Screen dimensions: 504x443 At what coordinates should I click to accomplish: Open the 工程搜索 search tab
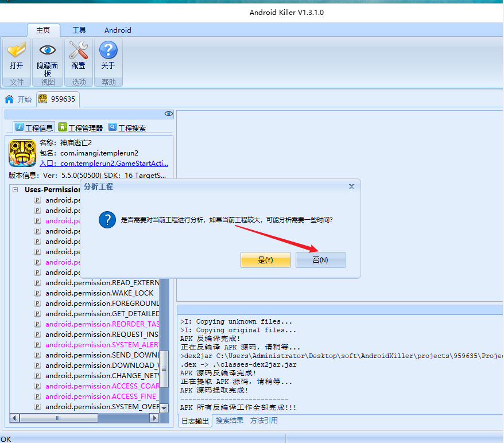(x=127, y=128)
